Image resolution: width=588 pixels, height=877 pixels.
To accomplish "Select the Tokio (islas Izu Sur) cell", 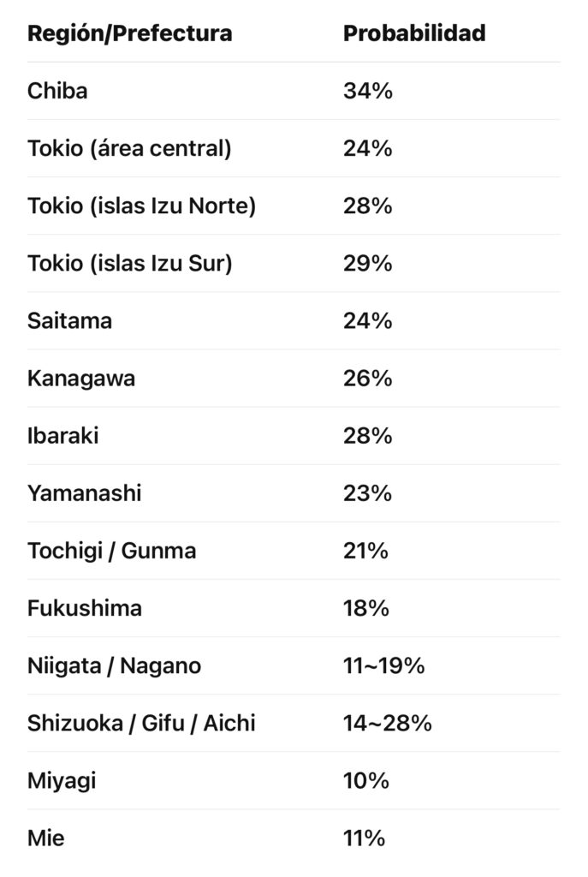I will pyautogui.click(x=129, y=263).
